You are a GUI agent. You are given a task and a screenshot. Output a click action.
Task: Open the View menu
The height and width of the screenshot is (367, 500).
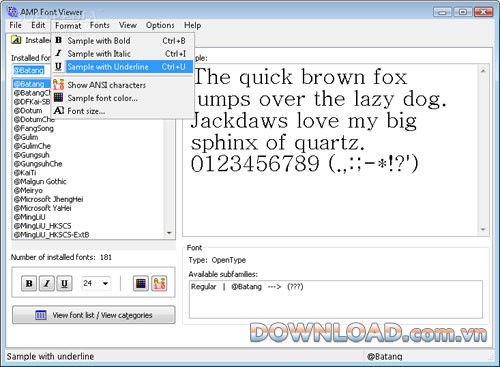point(128,25)
